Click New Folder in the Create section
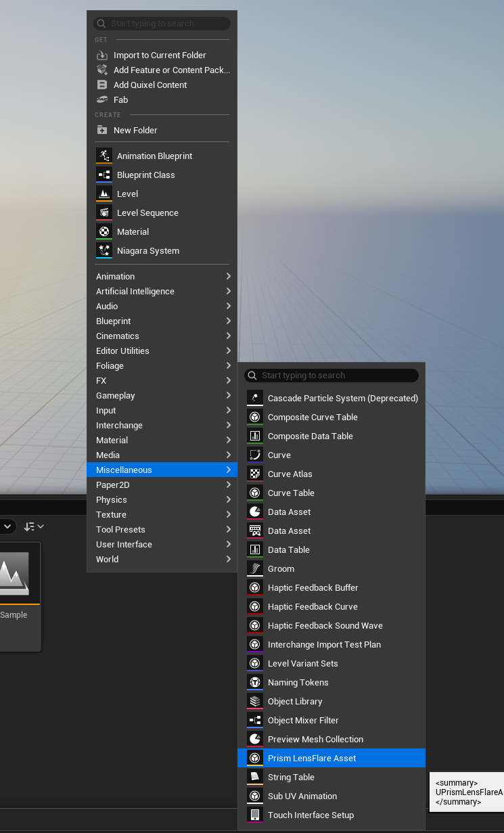 click(135, 130)
